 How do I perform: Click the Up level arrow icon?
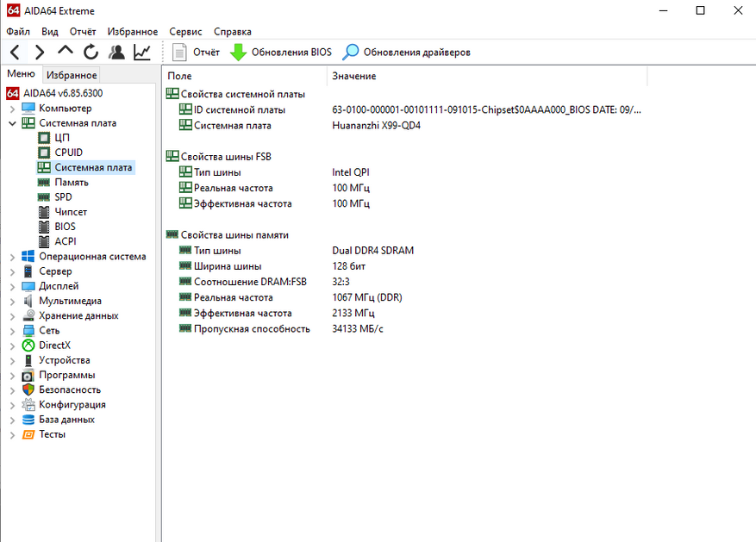(x=66, y=52)
